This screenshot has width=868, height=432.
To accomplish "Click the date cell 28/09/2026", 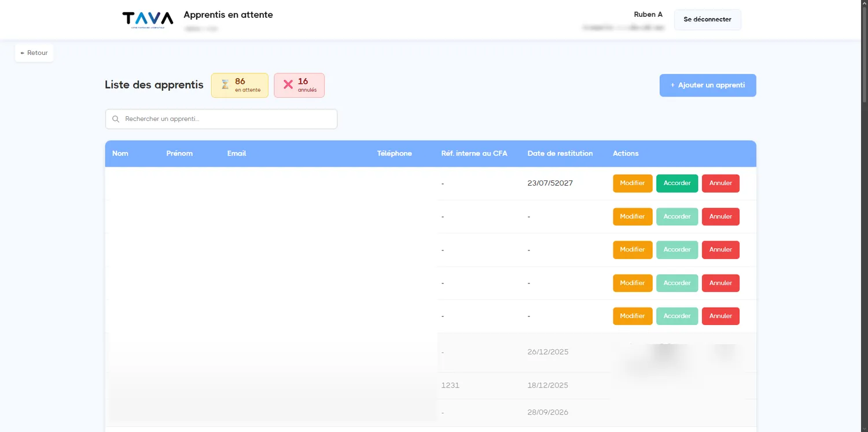I will coord(548,412).
